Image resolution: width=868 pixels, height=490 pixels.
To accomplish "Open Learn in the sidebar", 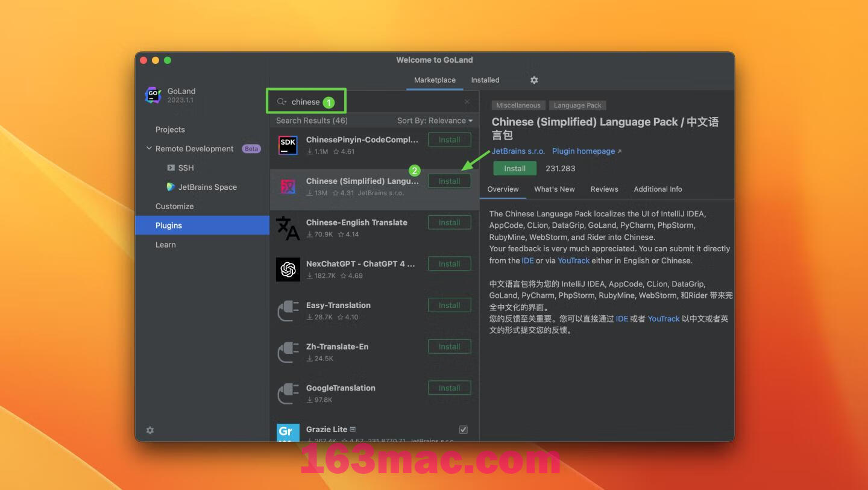I will tap(165, 245).
